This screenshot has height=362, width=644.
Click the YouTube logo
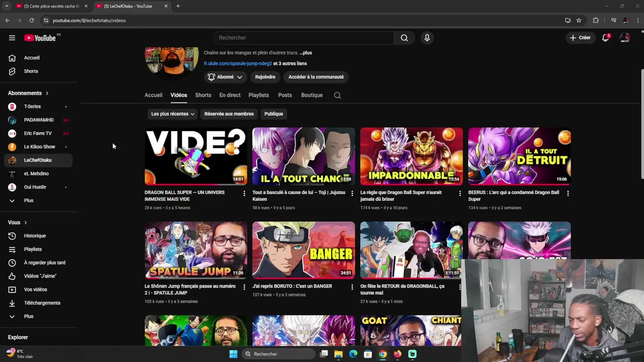click(40, 38)
